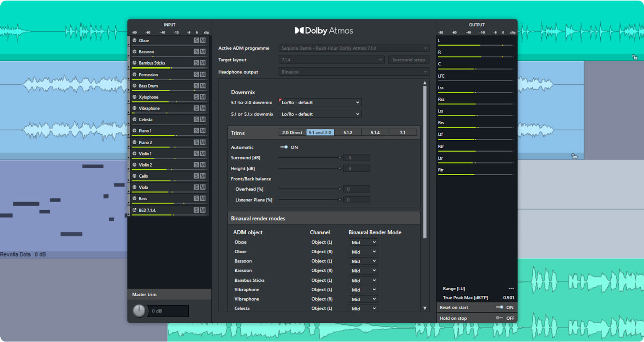Open render mode dropdown for Oboe Object (L)
The image size is (644, 342).
point(363,242)
